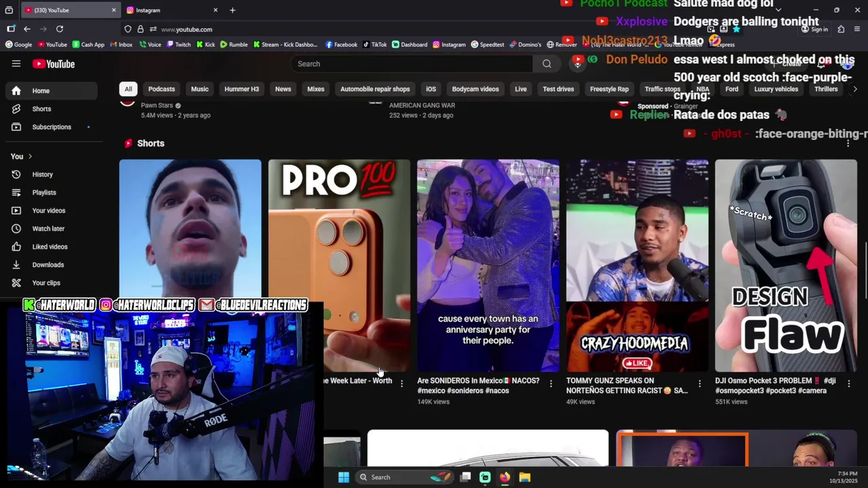Open the Facebook bookmark
The height and width of the screenshot is (488, 868).
[x=341, y=45]
